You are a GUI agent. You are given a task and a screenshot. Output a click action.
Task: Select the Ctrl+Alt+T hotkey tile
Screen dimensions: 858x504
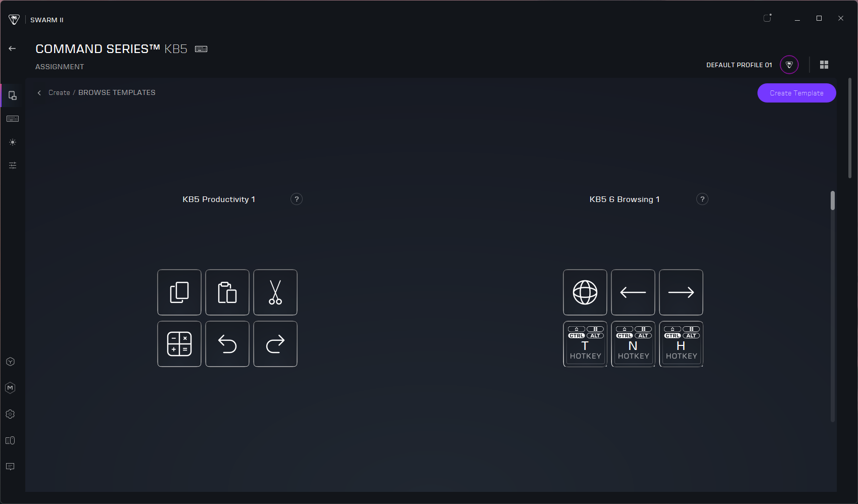(585, 344)
